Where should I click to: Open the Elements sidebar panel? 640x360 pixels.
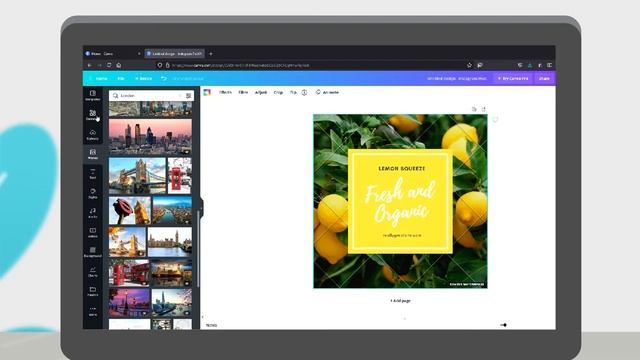tap(93, 115)
